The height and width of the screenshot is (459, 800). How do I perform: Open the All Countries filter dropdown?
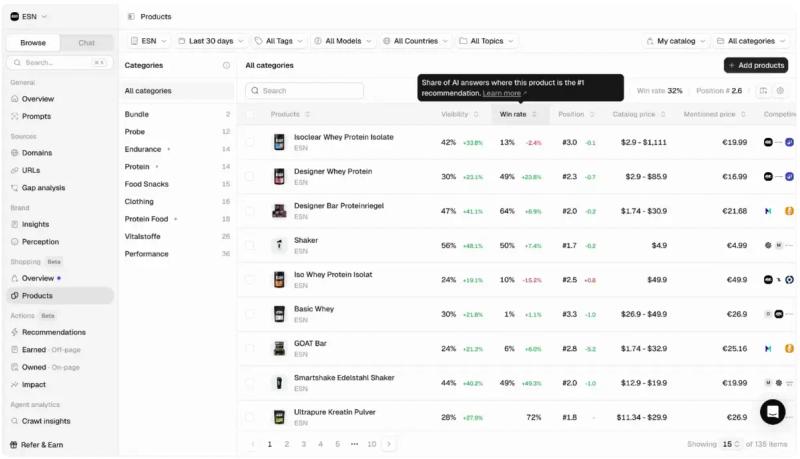pyautogui.click(x=415, y=41)
